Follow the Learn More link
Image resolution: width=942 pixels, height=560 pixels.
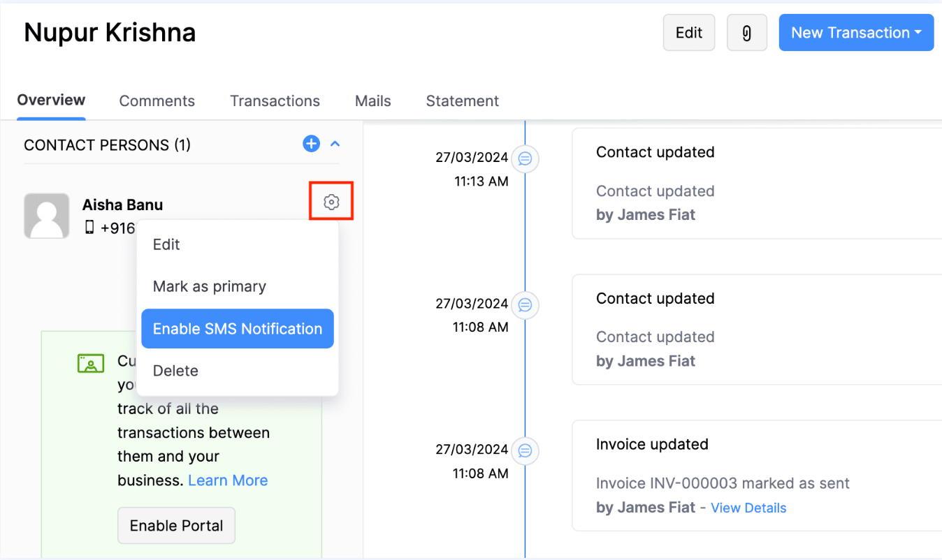click(x=228, y=480)
